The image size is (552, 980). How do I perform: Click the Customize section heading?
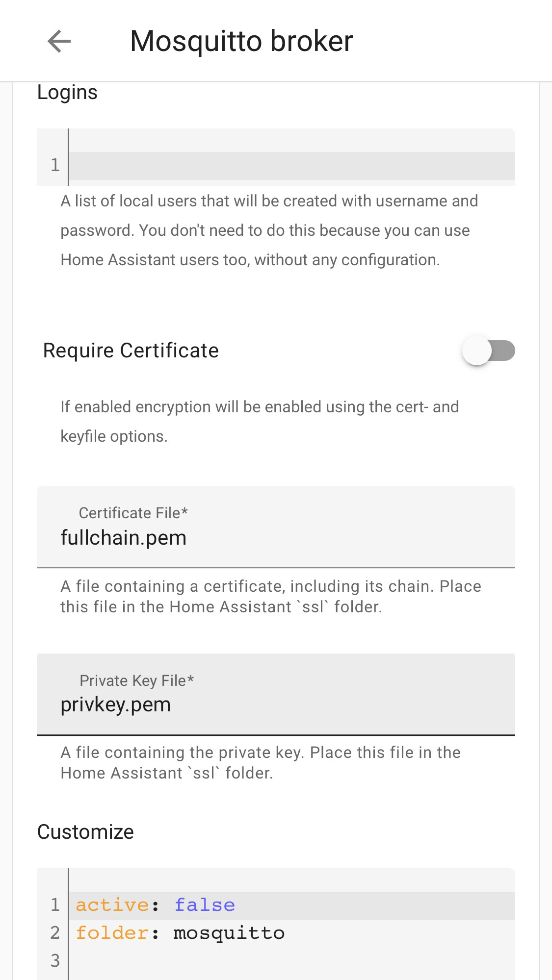coord(86,831)
